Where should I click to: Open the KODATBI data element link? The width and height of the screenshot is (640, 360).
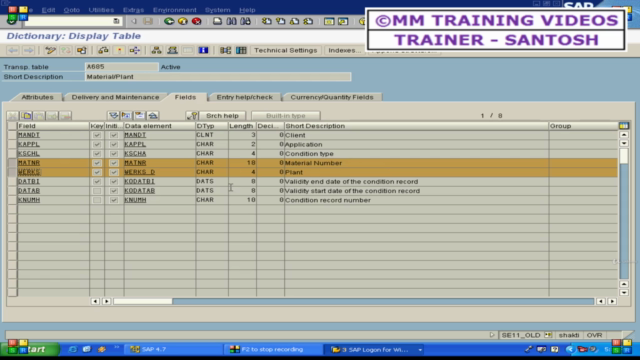[x=140, y=182]
